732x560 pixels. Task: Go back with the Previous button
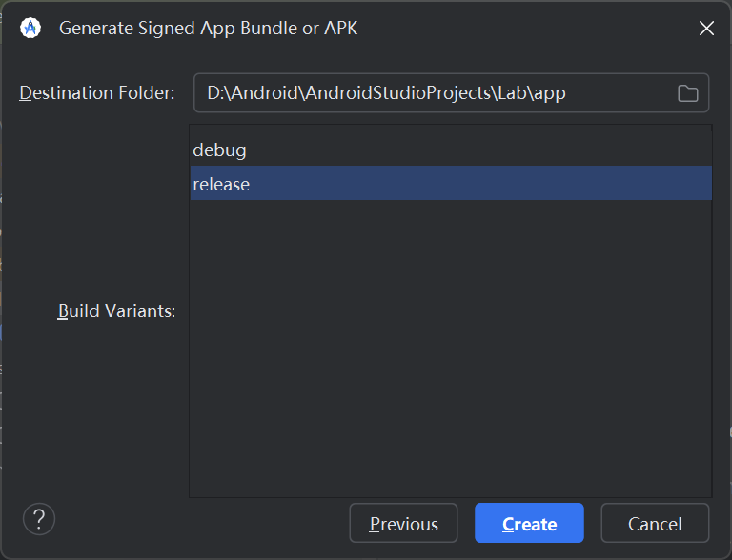(404, 524)
